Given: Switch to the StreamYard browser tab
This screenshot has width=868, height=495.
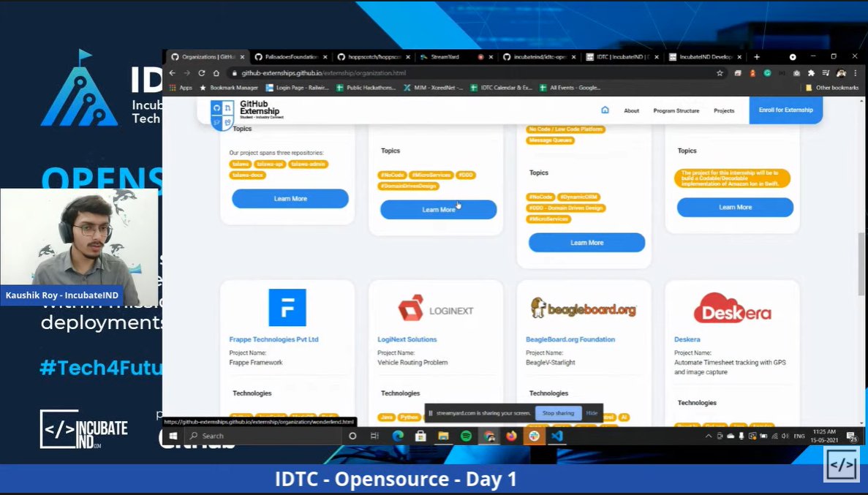Looking at the screenshot, I should 447,56.
